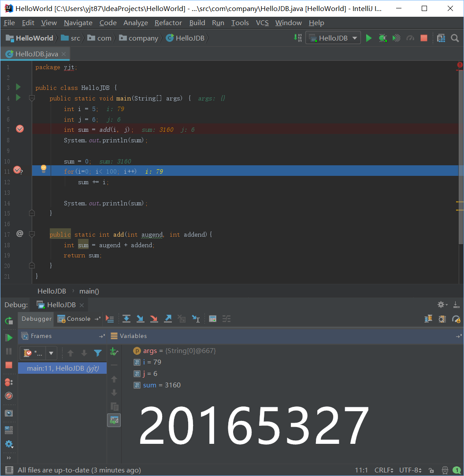Stop the running process in top toolbar
464x476 pixels.
pyautogui.click(x=424, y=38)
